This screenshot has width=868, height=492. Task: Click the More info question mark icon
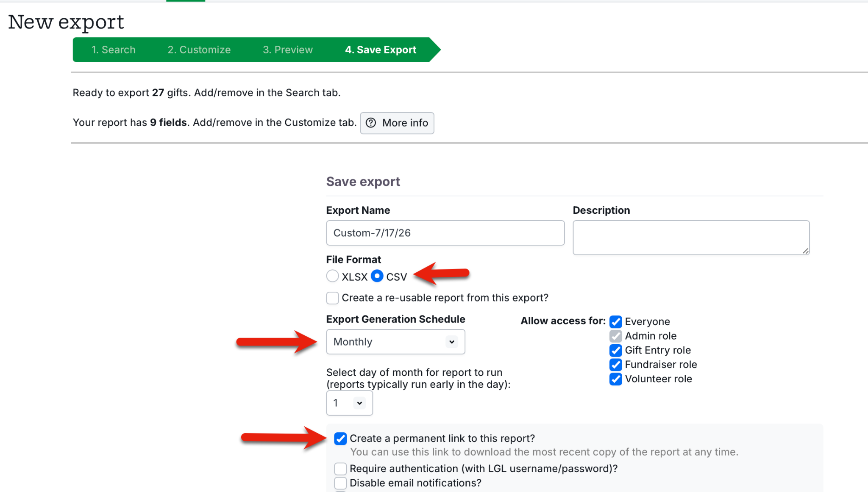(x=371, y=123)
